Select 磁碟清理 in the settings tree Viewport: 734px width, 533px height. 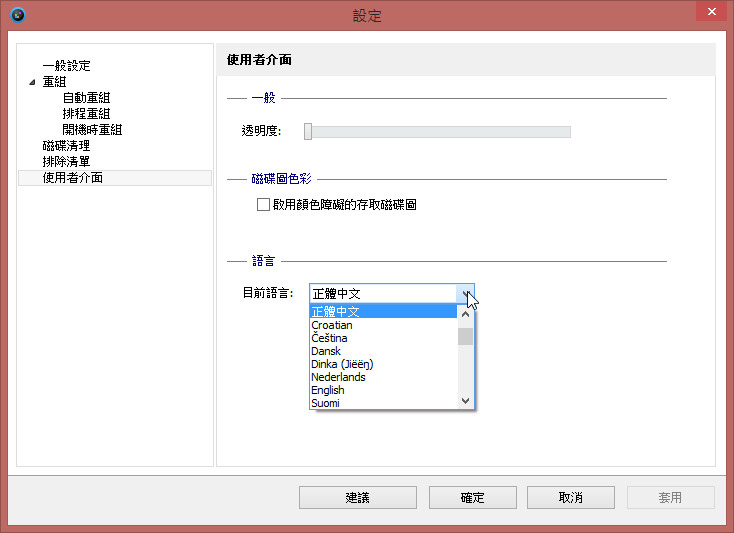(x=66, y=146)
